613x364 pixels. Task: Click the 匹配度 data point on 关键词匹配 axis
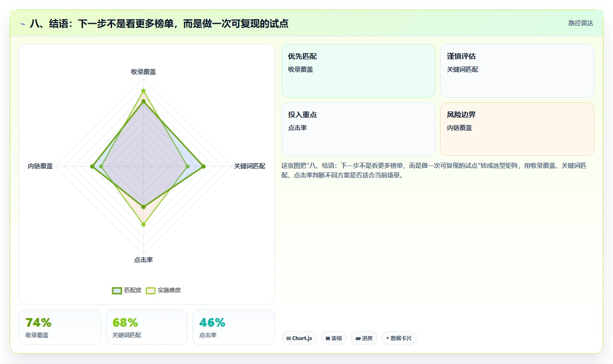(204, 166)
